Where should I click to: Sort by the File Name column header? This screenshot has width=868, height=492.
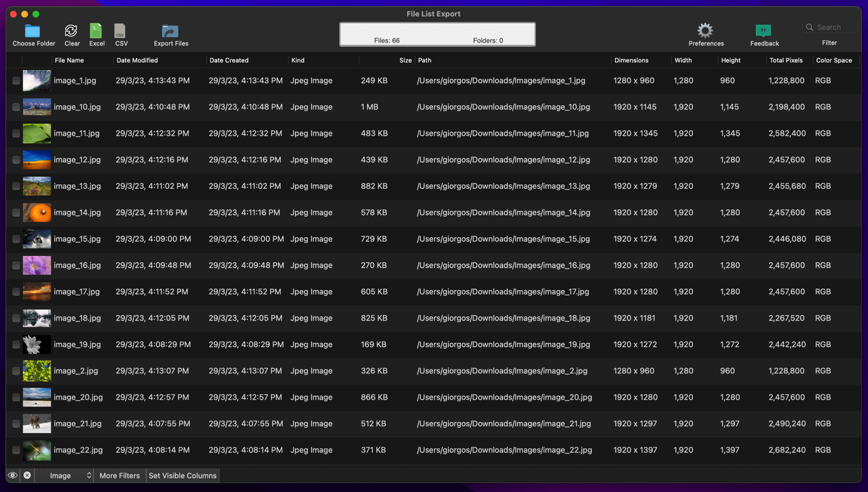coord(69,60)
